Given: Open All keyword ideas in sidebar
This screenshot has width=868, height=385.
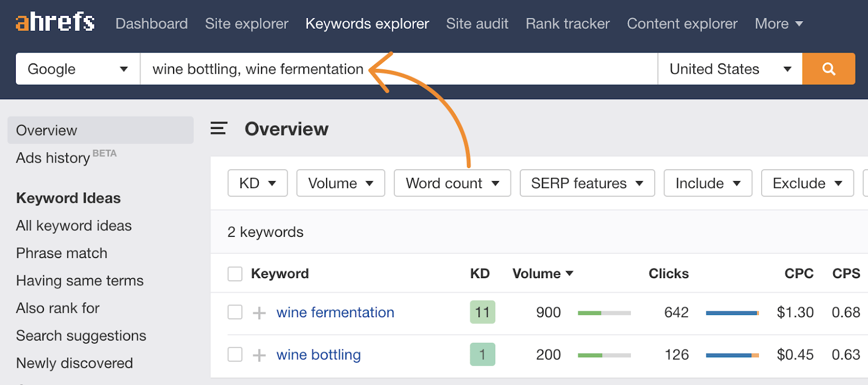Looking at the screenshot, I should 74,226.
